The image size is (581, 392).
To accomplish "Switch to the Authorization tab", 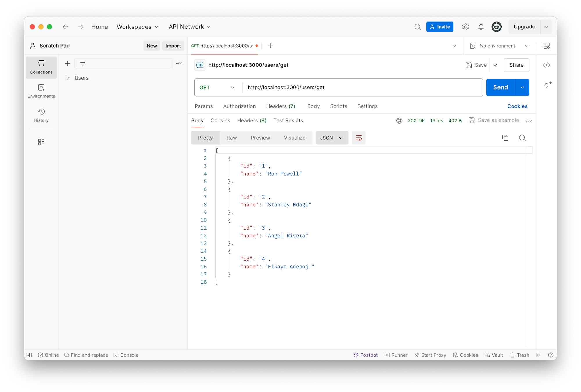I will click(239, 106).
